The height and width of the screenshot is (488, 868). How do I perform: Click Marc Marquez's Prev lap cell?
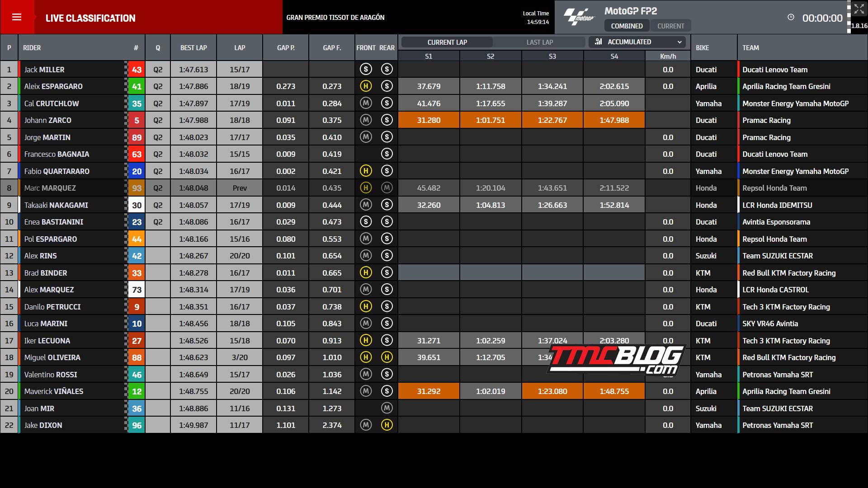pos(240,188)
